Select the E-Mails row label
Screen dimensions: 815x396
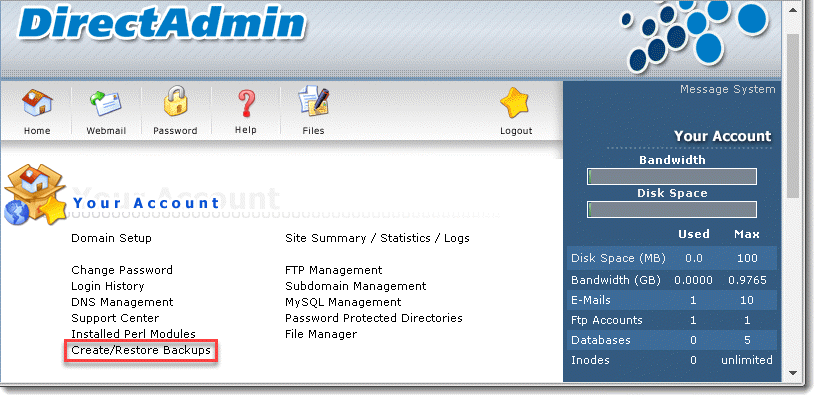590,300
